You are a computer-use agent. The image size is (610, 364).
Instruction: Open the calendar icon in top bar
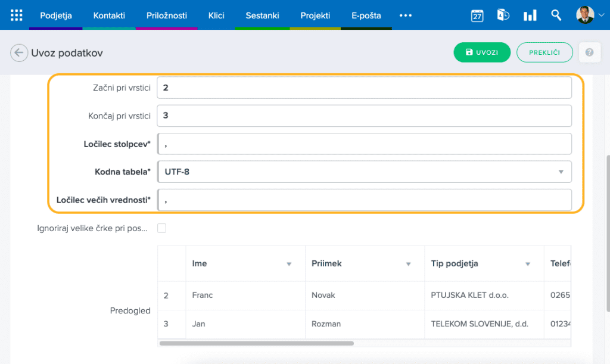point(477,15)
